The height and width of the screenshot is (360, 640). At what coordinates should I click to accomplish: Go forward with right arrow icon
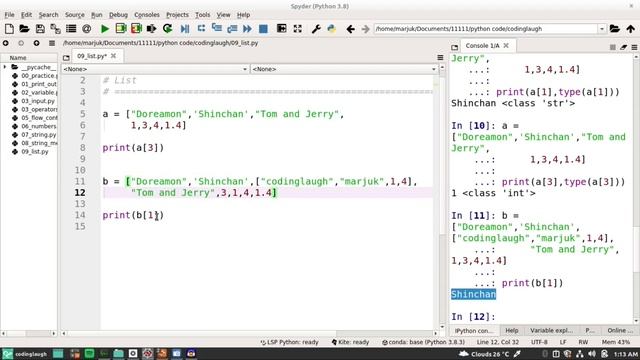tap(365, 29)
